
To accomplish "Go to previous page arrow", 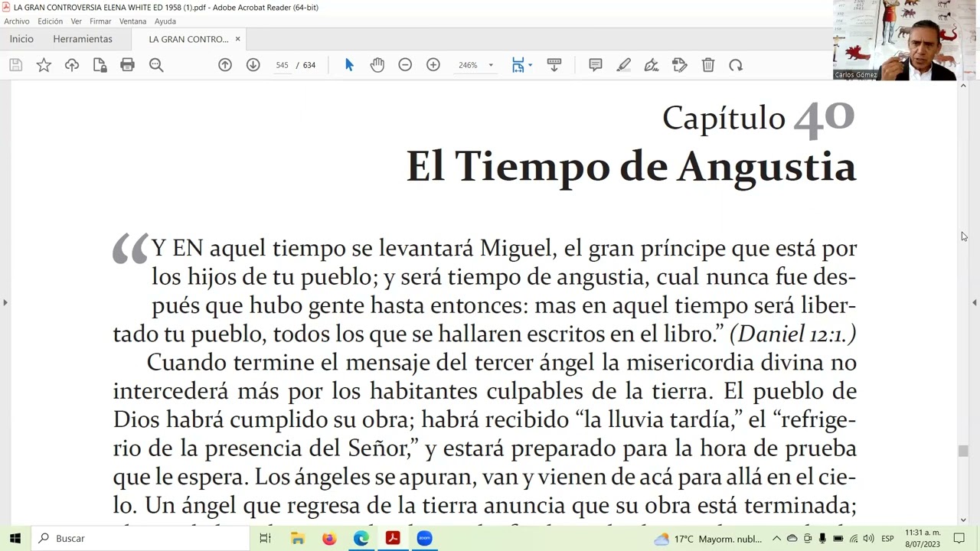I will click(225, 65).
